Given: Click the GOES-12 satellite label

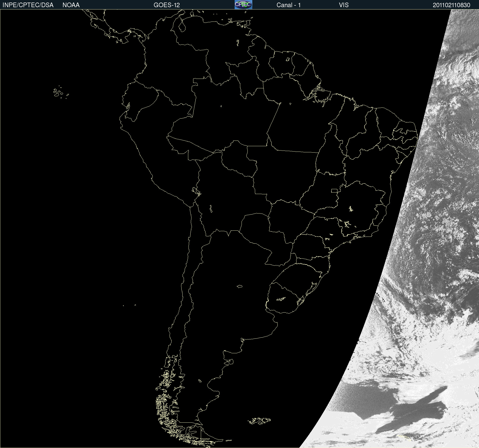Looking at the screenshot, I should (x=167, y=5).
